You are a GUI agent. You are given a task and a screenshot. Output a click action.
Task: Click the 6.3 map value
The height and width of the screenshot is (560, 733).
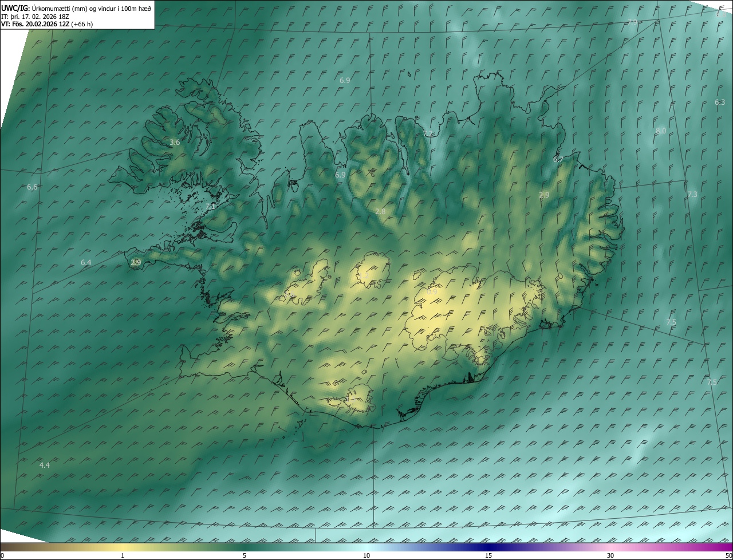(x=720, y=102)
